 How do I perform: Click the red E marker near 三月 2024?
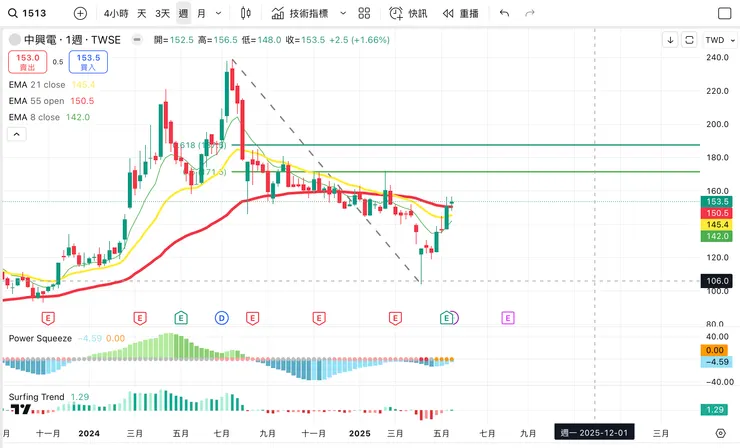coord(140,318)
